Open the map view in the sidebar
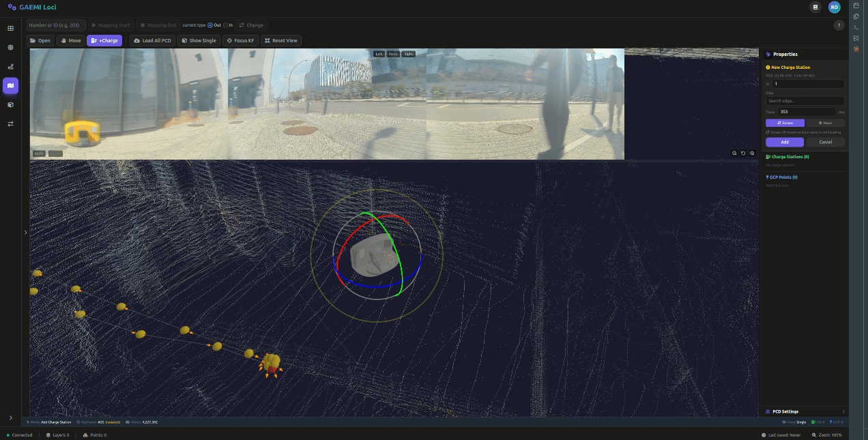 [x=10, y=85]
